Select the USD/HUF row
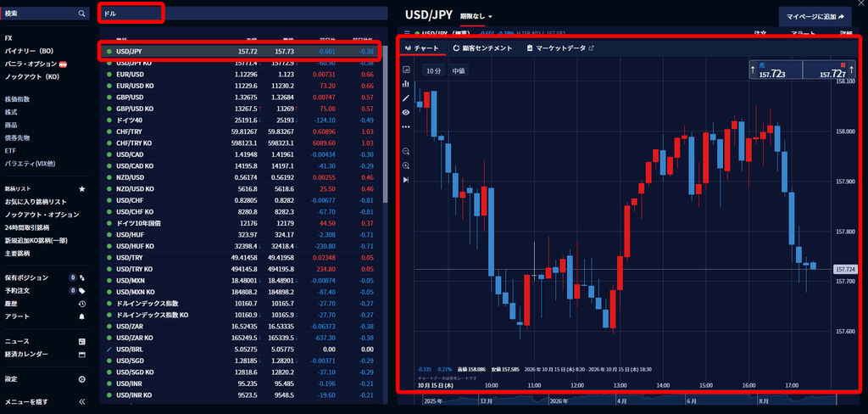The image size is (868, 414). click(x=241, y=234)
